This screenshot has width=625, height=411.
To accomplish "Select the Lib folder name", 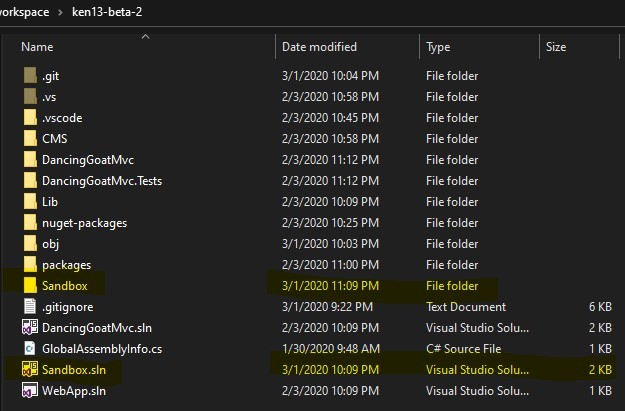I will [x=50, y=202].
